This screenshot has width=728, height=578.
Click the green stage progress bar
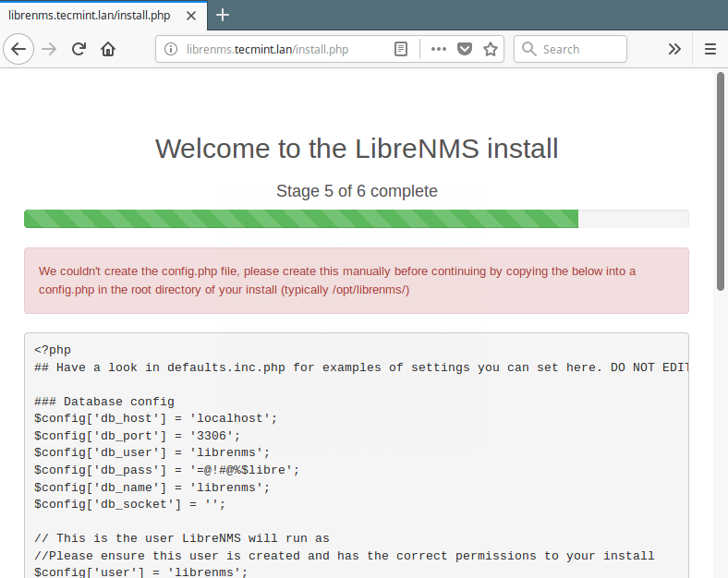(301, 219)
